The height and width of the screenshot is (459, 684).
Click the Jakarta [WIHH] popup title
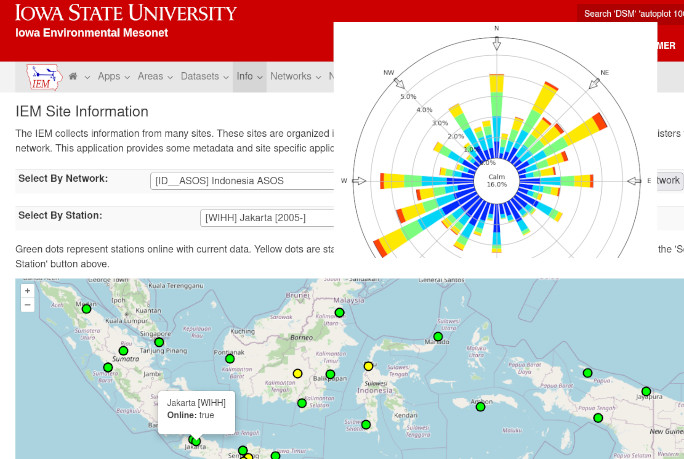196,403
